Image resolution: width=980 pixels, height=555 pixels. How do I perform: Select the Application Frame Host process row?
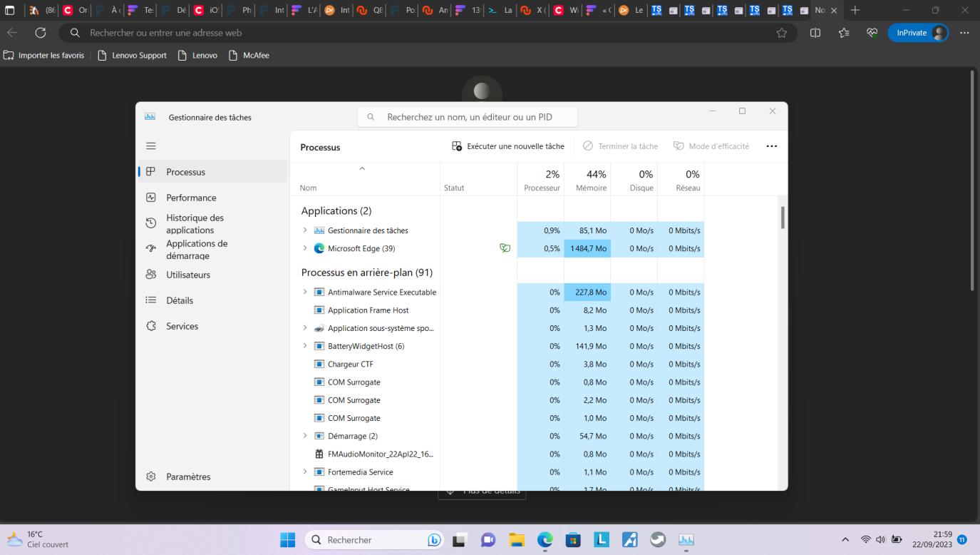coord(368,310)
